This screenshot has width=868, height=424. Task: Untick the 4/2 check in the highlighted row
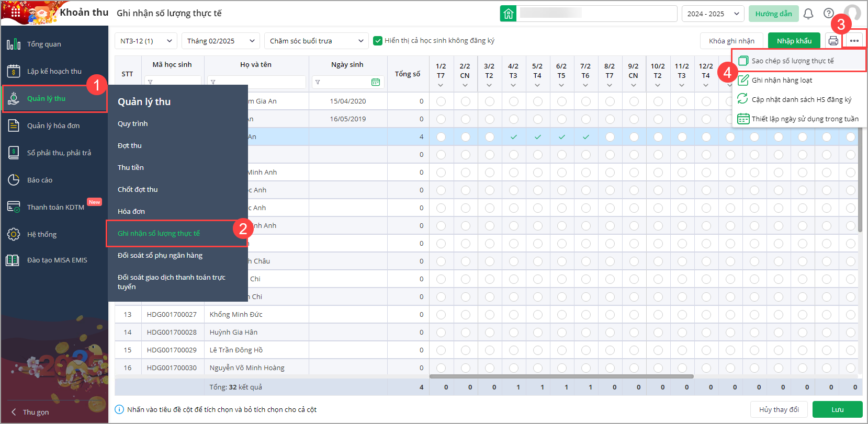point(513,136)
